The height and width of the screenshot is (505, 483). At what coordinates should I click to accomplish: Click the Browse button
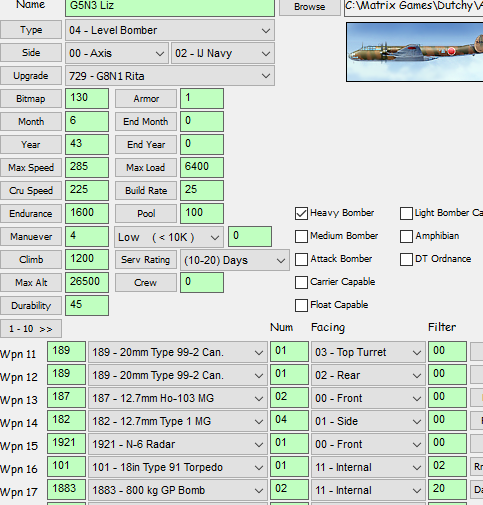pyautogui.click(x=310, y=6)
